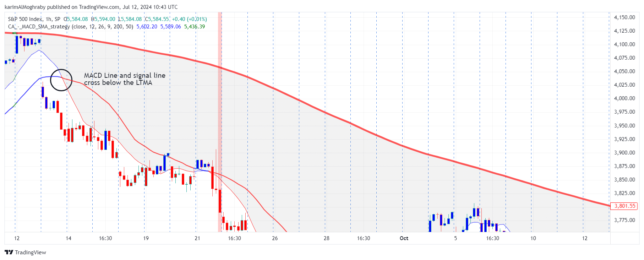Click the 3,950.00 price axis label
The image size is (644, 260).
[x=624, y=126]
